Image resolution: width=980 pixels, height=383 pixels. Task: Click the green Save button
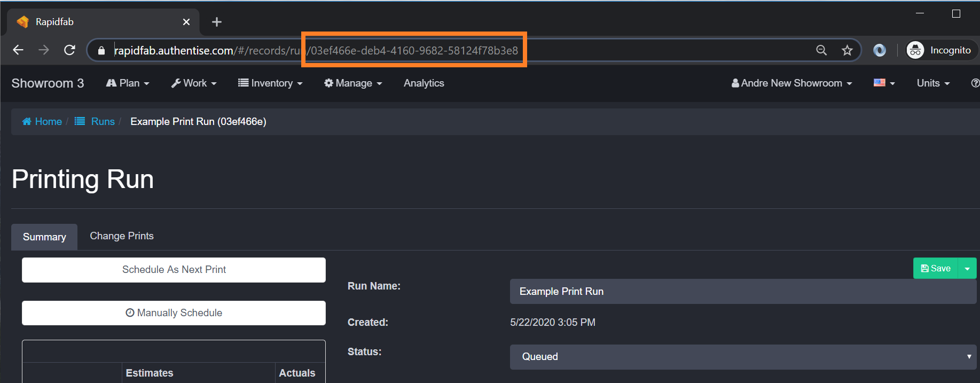[936, 268]
